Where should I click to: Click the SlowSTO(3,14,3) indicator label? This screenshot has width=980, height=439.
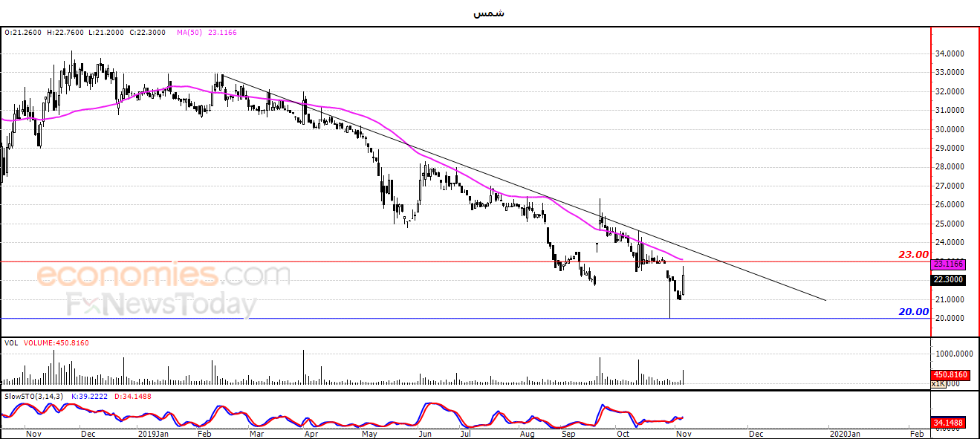tap(30, 397)
